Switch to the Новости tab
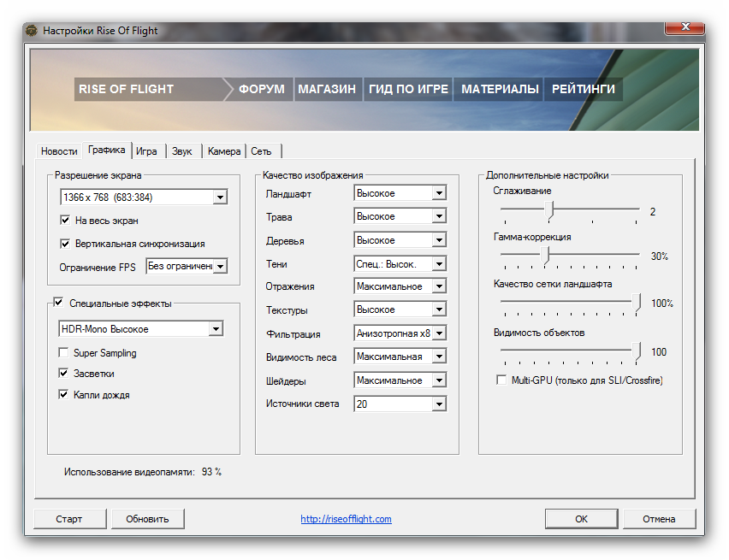This screenshot has height=560, width=729. click(x=59, y=151)
